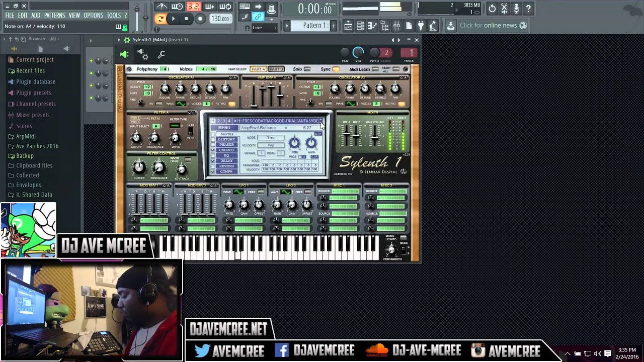Toggle the Midi Learn switch
Viewport: 644px width, 362px height.
point(375,69)
